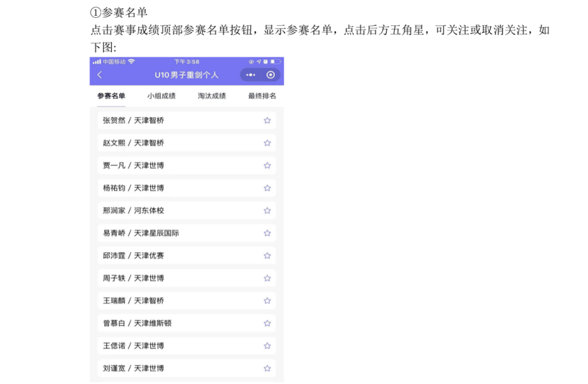
Task: Open the 淘汰成绩 tab
Action: 212,94
